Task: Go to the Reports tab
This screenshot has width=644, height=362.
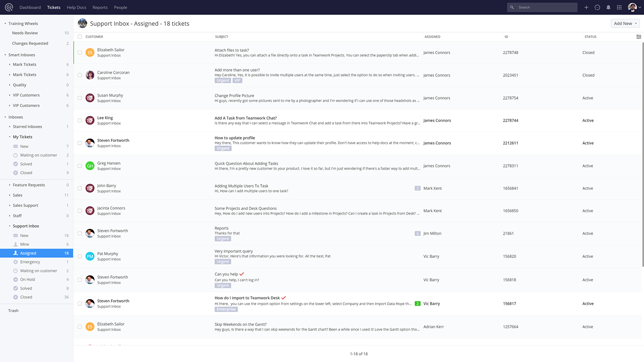Action: coord(100,7)
